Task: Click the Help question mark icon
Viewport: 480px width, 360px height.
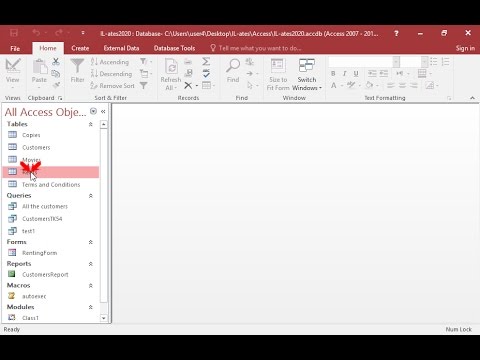Action: pyautogui.click(x=396, y=33)
